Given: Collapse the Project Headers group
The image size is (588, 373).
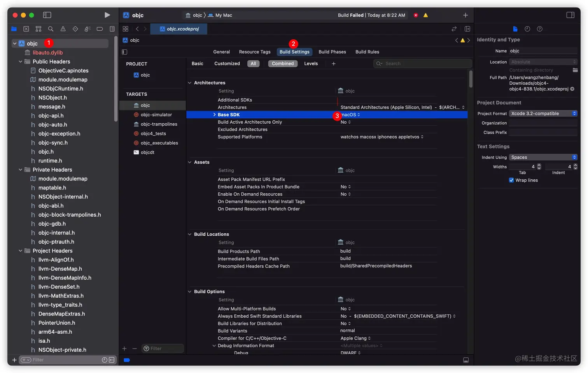Looking at the screenshot, I should (21, 251).
